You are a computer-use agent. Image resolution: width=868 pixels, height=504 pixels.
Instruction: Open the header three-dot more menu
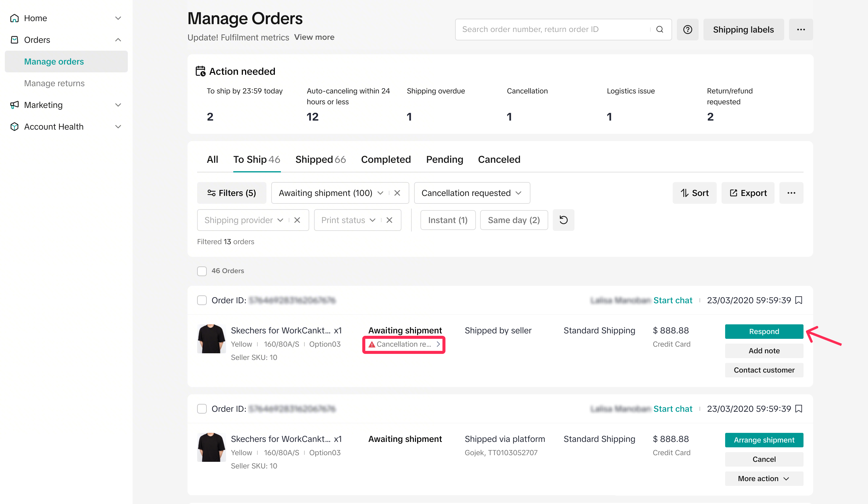coord(800,29)
